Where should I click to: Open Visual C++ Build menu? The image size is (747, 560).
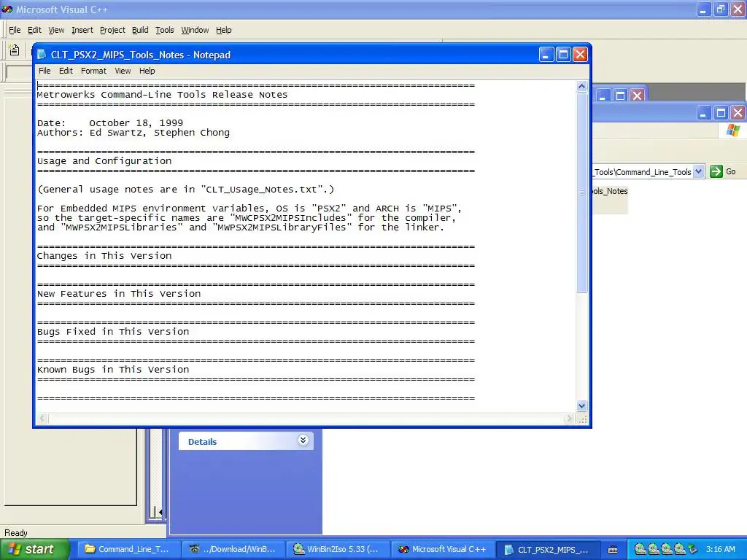click(x=140, y=30)
